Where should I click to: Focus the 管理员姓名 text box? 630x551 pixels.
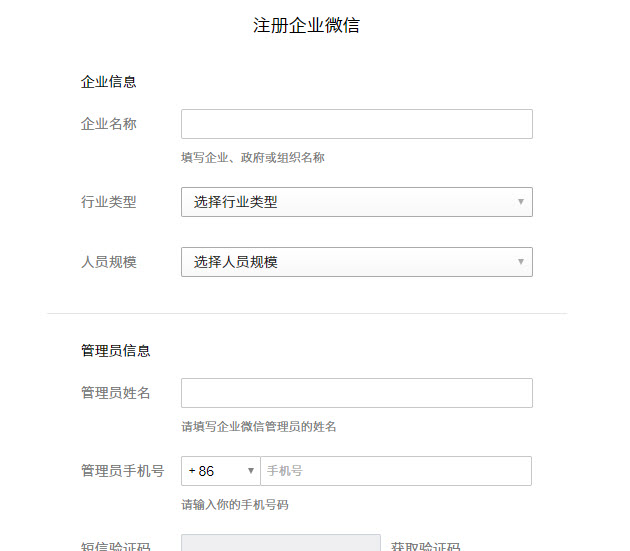[356, 393]
